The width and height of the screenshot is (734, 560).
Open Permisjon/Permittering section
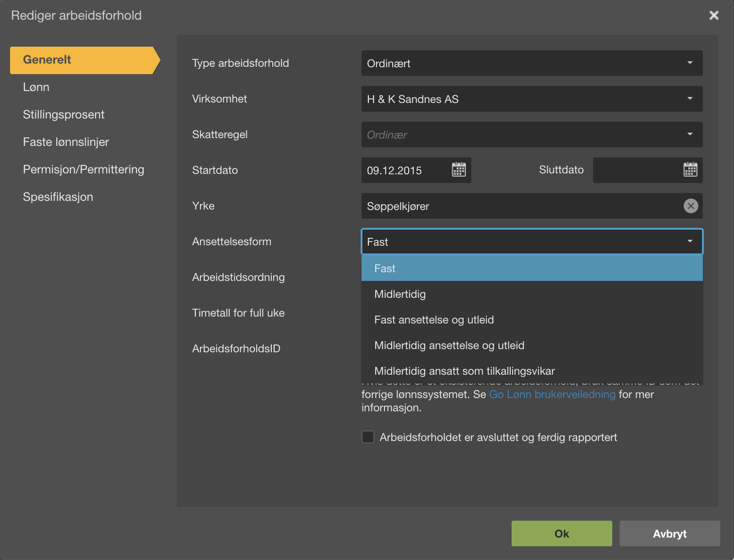tap(83, 169)
